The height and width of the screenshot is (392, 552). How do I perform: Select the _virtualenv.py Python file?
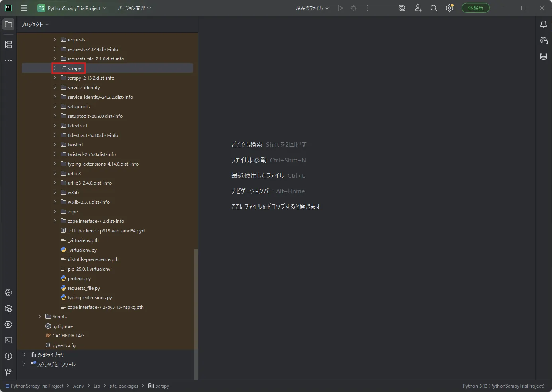pos(82,250)
